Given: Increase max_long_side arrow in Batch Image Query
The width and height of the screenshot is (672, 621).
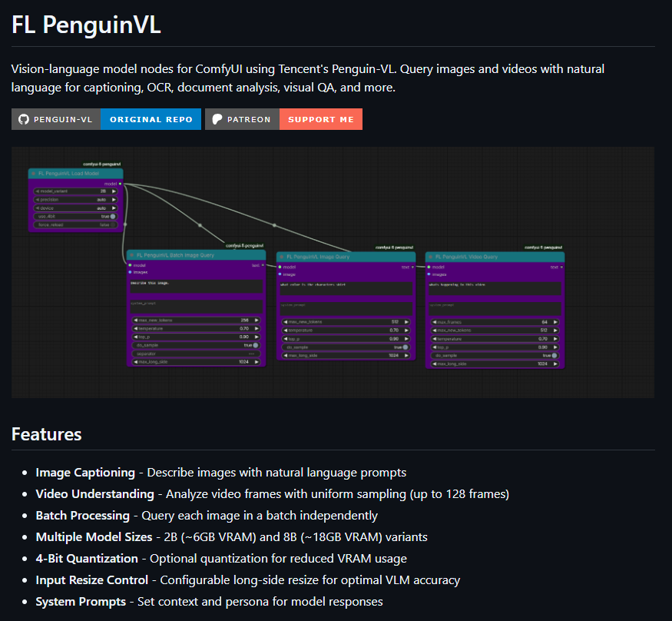Looking at the screenshot, I should click(257, 362).
